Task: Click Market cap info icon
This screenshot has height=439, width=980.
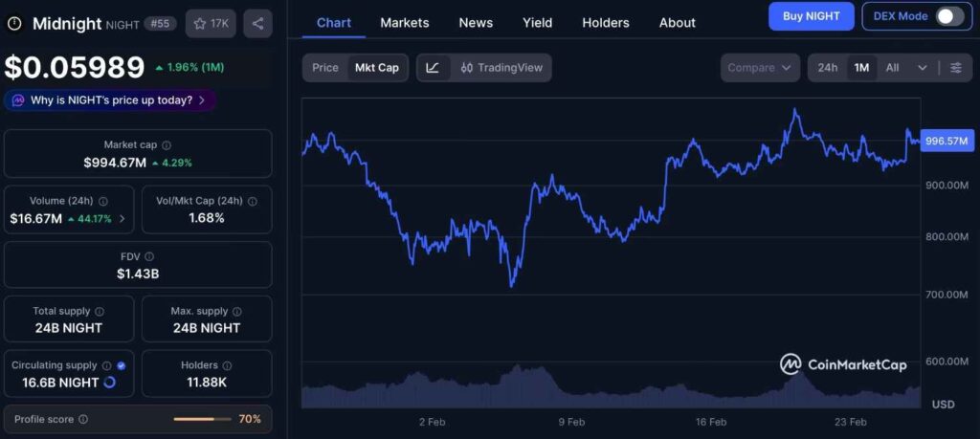Action: point(167,145)
